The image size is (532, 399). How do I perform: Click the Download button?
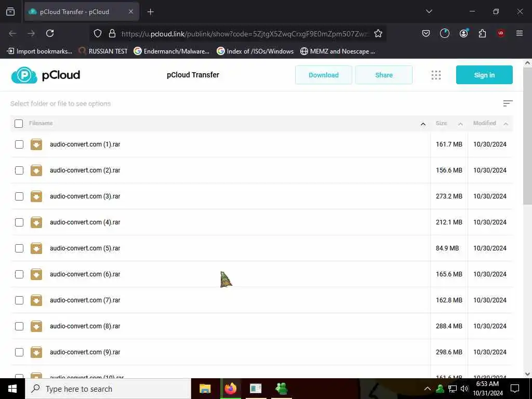[323, 75]
